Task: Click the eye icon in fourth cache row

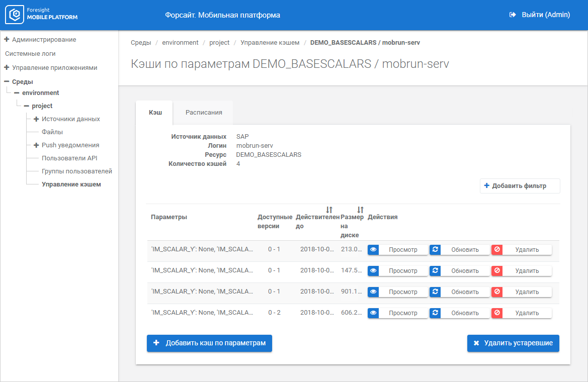Action: pyautogui.click(x=373, y=313)
